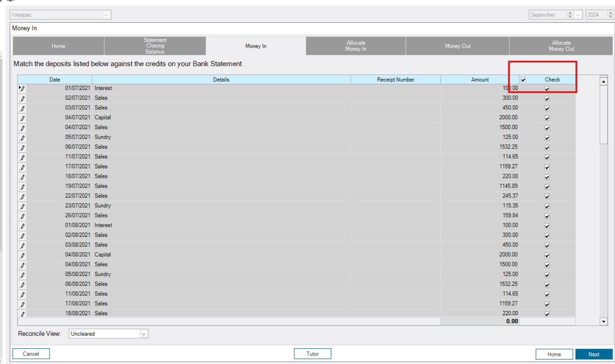Click pencil icon beside 23/07/2021 Sundry
This screenshot has height=364, width=615.
[x=22, y=206]
